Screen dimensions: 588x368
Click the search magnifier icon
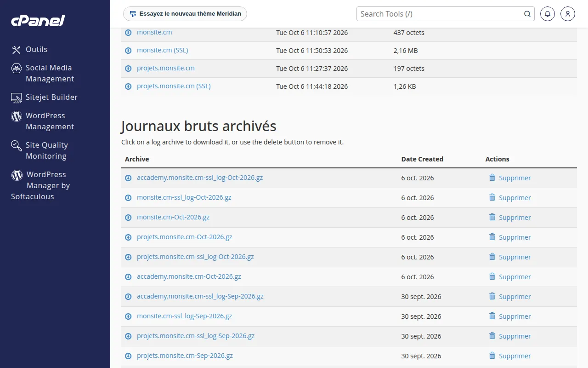527,14
